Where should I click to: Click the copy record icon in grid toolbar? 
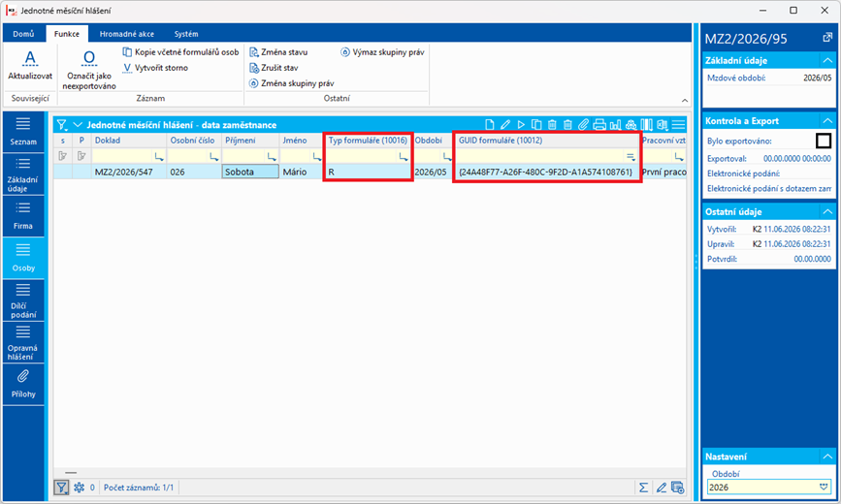click(536, 125)
